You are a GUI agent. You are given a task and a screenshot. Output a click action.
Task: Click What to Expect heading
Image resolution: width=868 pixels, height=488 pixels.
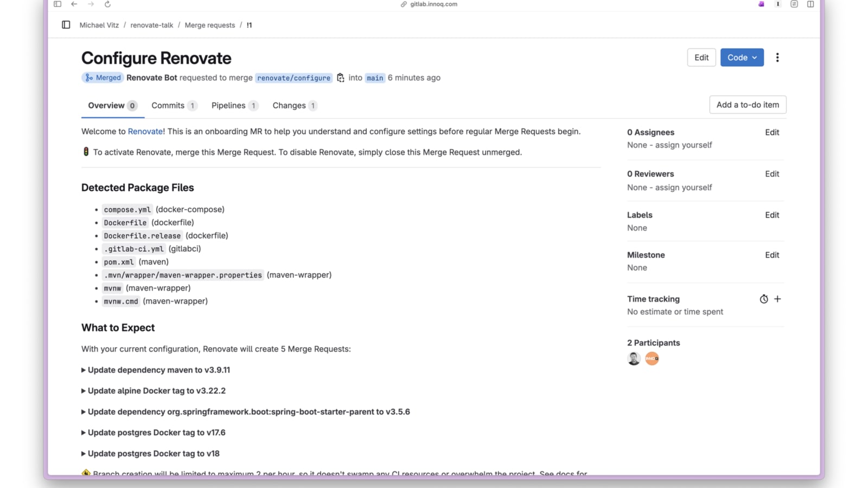click(x=118, y=328)
